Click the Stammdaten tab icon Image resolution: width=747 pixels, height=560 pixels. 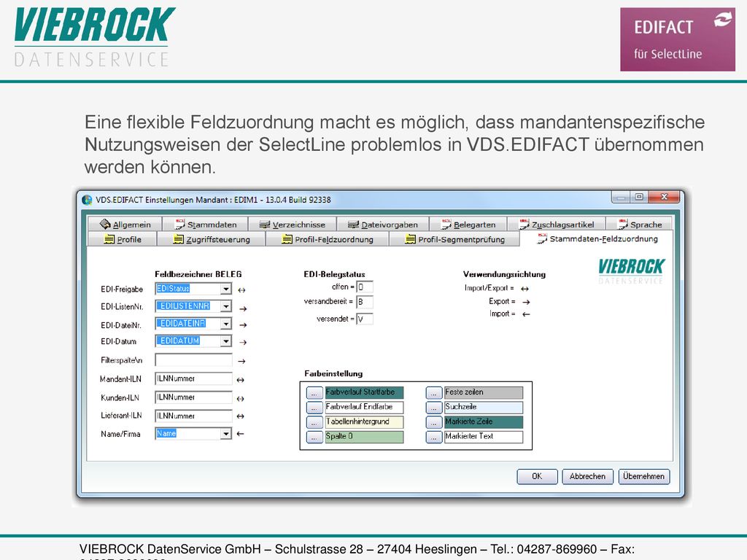[179, 224]
